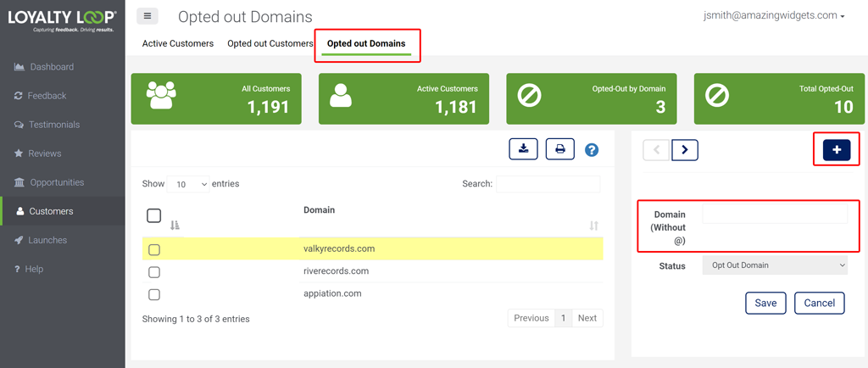Check the box for riverecords.com
This screenshot has height=368, width=868.
click(x=154, y=271)
